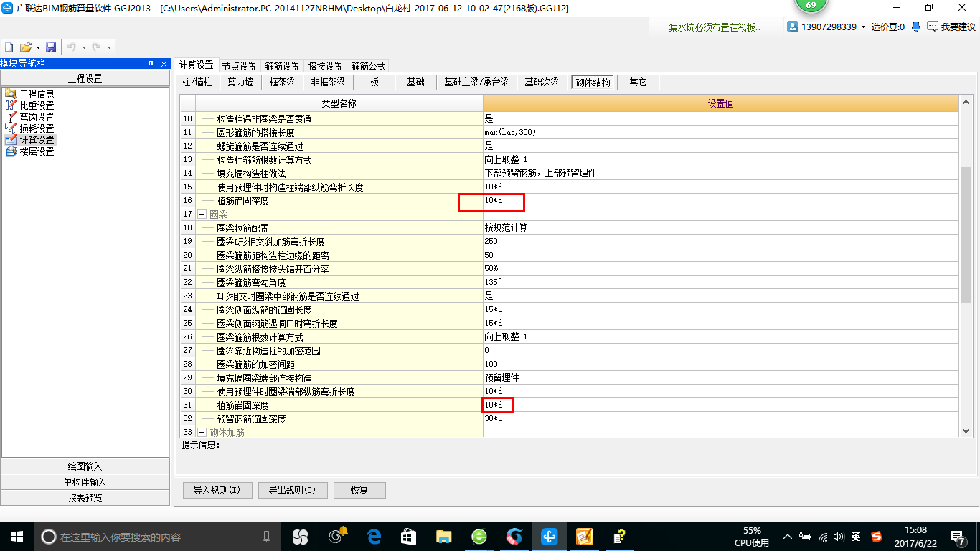Click the 导出规则(O) button

293,490
